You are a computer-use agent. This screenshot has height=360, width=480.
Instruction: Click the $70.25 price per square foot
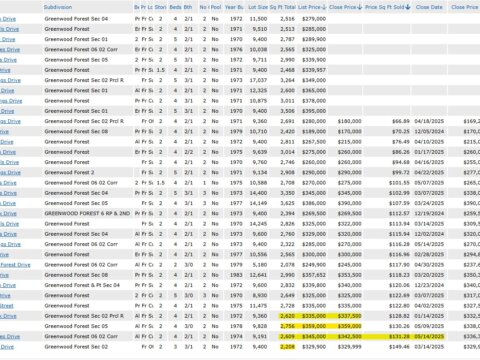[x=401, y=131]
